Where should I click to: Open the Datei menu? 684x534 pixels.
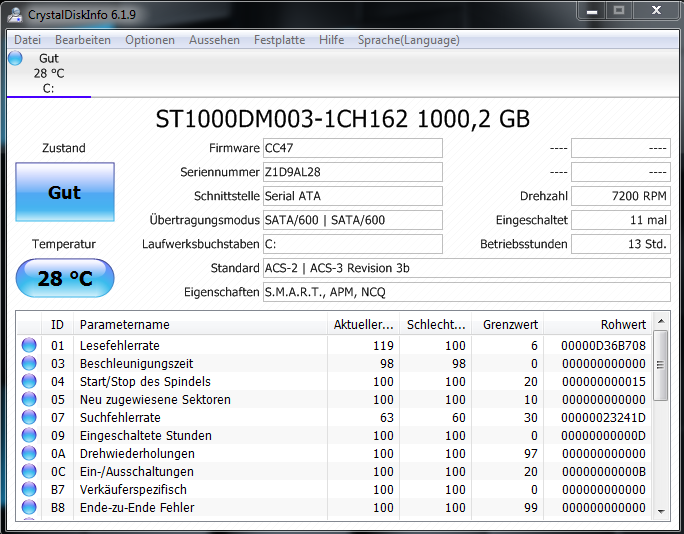[x=27, y=40]
